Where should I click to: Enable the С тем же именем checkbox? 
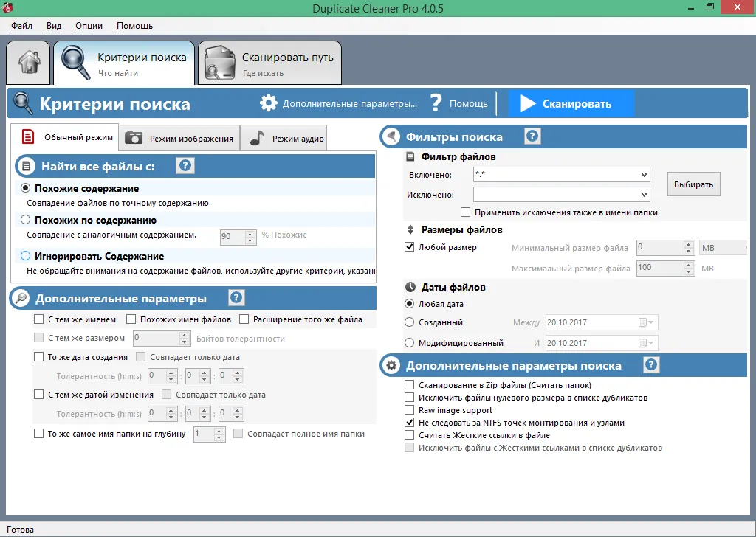[x=39, y=319]
